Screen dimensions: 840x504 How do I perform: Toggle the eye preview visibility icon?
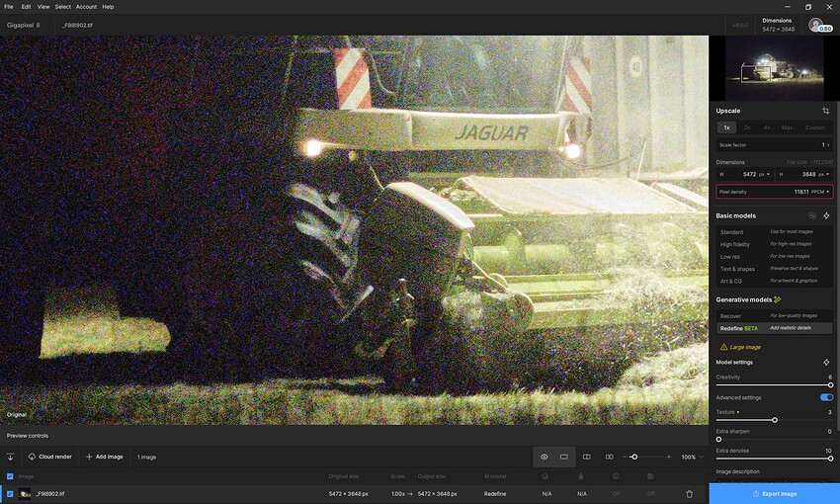pos(544,457)
